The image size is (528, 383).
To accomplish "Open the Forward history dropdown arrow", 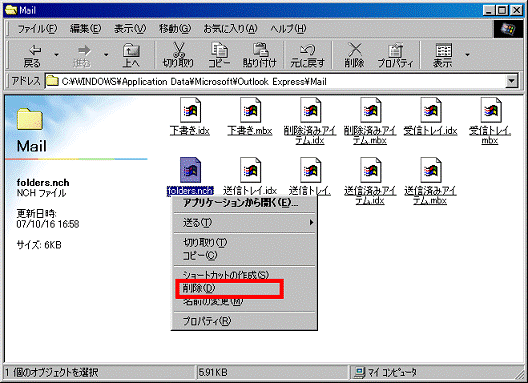I will [106, 55].
